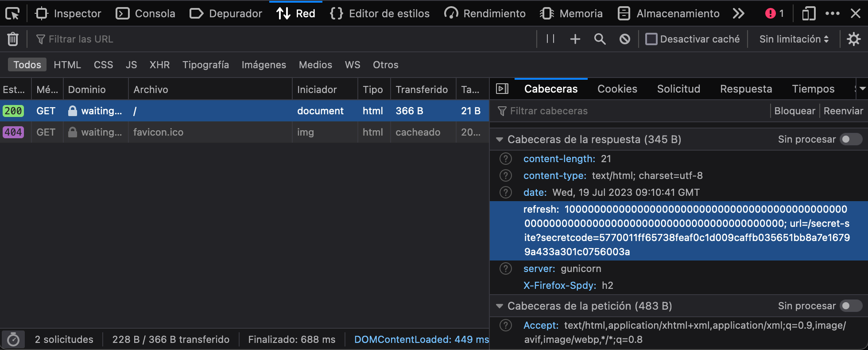Open the Almacenamiento tab
868x350 pixels.
(x=669, y=14)
